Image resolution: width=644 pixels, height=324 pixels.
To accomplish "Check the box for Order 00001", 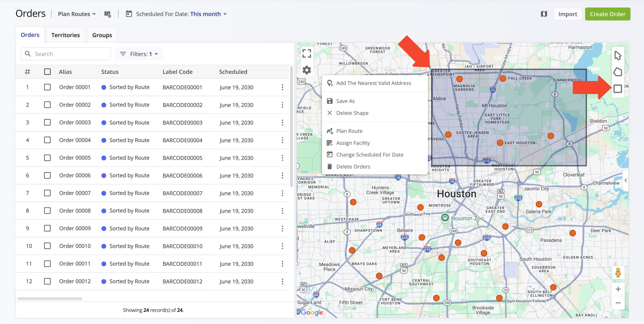I will [47, 87].
